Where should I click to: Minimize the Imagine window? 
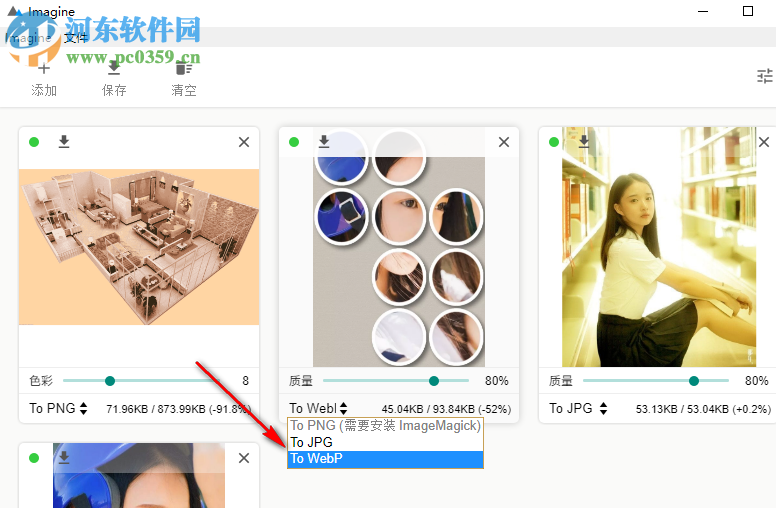(703, 11)
